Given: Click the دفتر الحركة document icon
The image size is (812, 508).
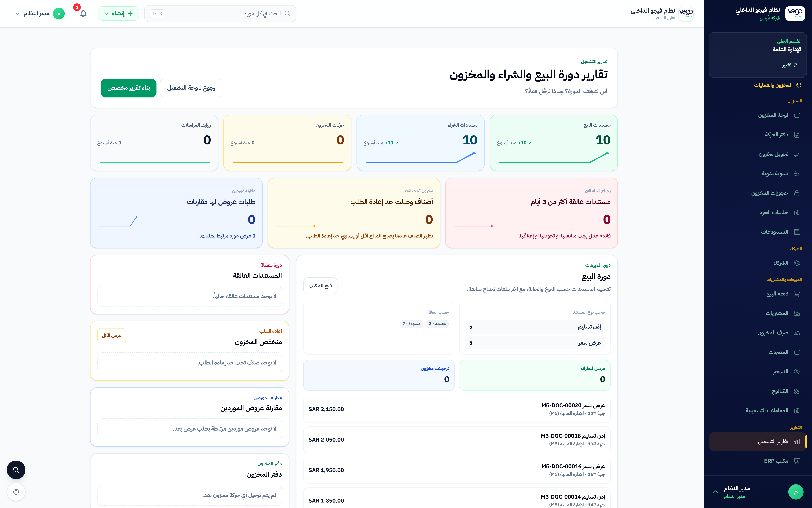Looking at the screenshot, I should (797, 135).
